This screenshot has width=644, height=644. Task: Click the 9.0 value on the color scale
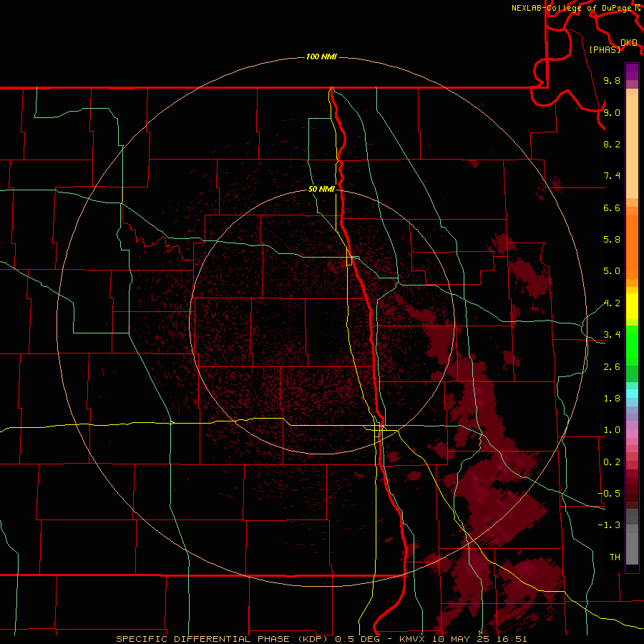click(612, 112)
